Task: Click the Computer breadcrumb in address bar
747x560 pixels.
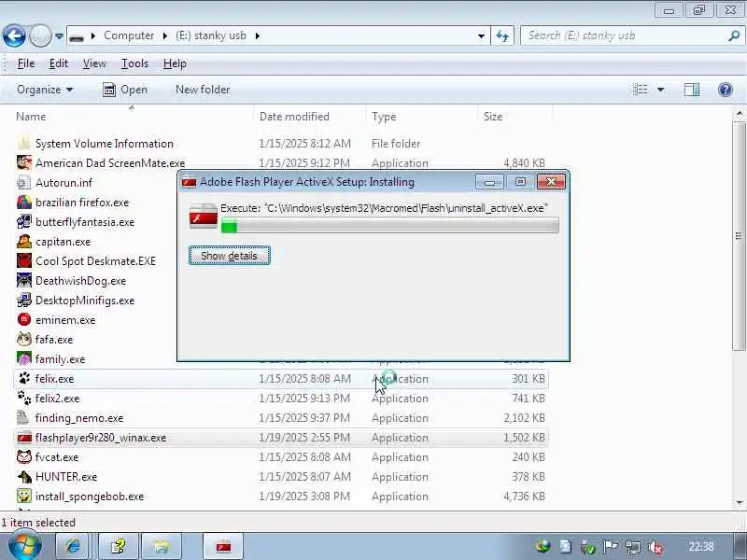Action: pyautogui.click(x=129, y=35)
